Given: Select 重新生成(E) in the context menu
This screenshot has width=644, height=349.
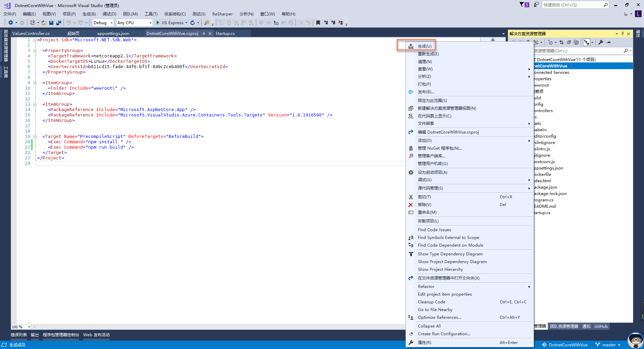Looking at the screenshot, I should pos(470,54).
